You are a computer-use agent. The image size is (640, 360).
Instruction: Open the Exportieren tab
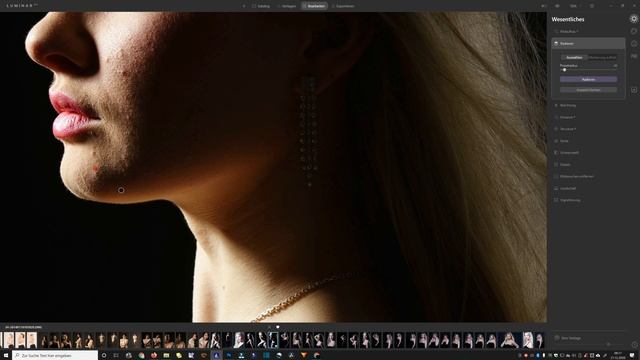pos(343,6)
